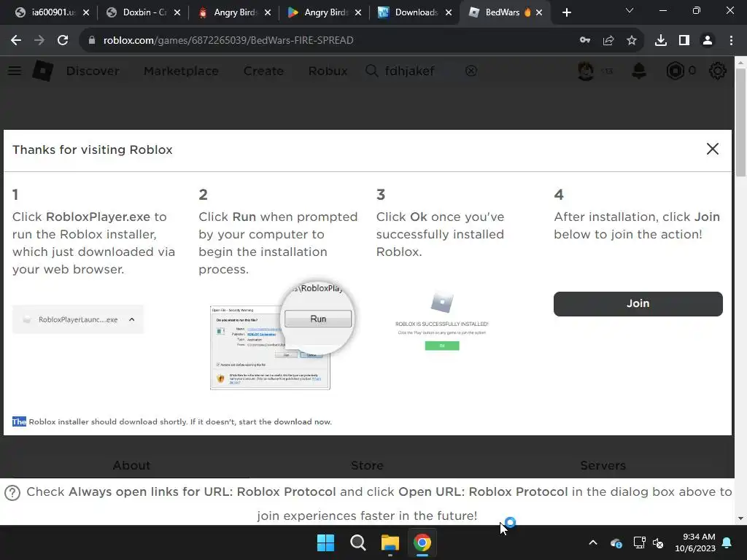Viewport: 747px width, 560px height.
Task: Click the Roblox search magnifier icon
Action: tap(371, 71)
